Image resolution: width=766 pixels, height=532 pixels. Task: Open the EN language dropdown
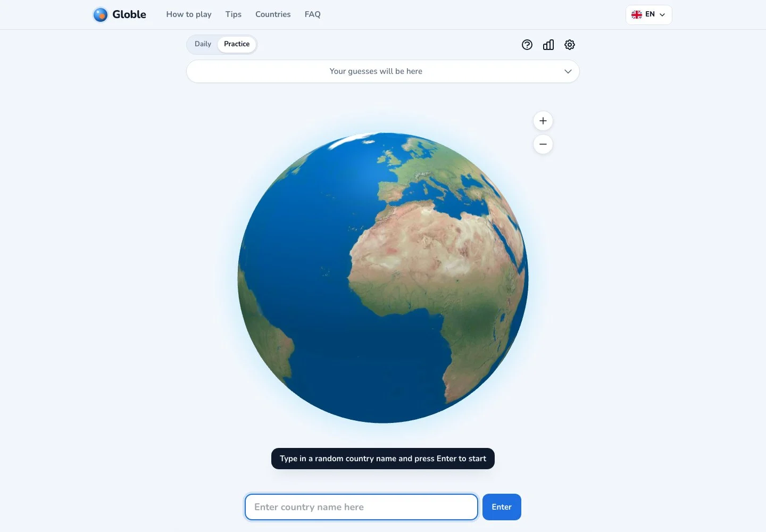(648, 14)
